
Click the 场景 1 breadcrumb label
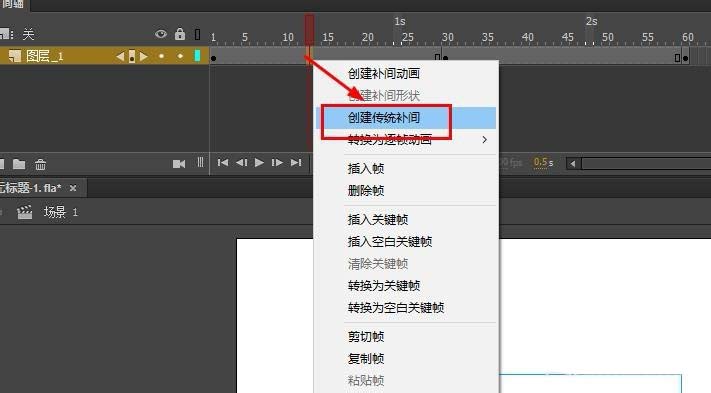pos(61,212)
